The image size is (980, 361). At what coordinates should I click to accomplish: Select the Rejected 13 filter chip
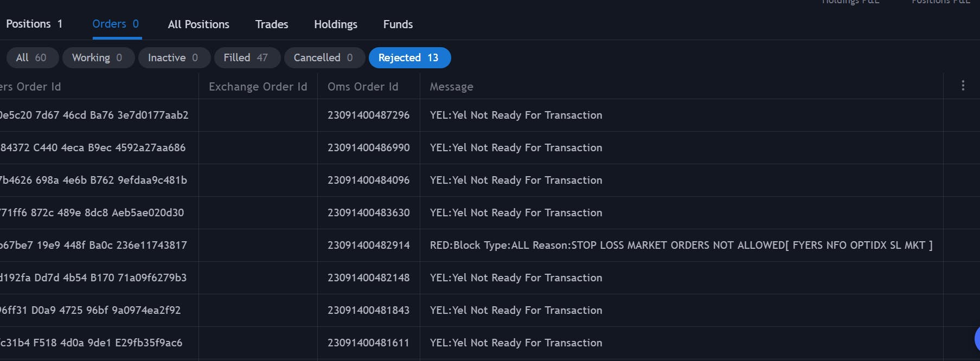pos(409,57)
